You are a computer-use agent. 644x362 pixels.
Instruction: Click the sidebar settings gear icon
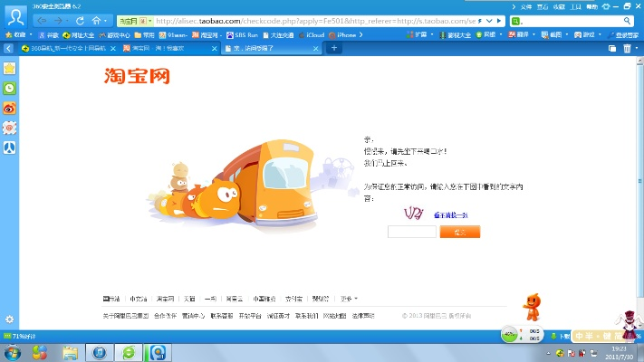click(x=9, y=319)
